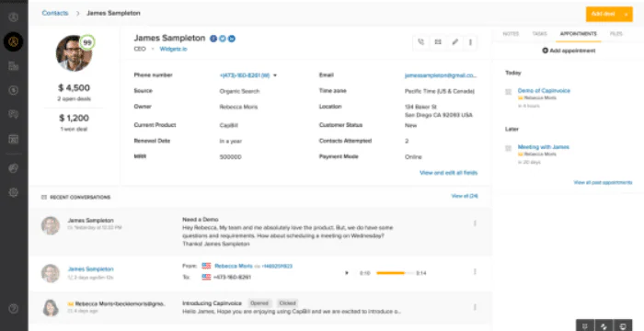The image size is (644, 331).
Task: Click the pencil edit contact icon
Action: [x=454, y=42]
